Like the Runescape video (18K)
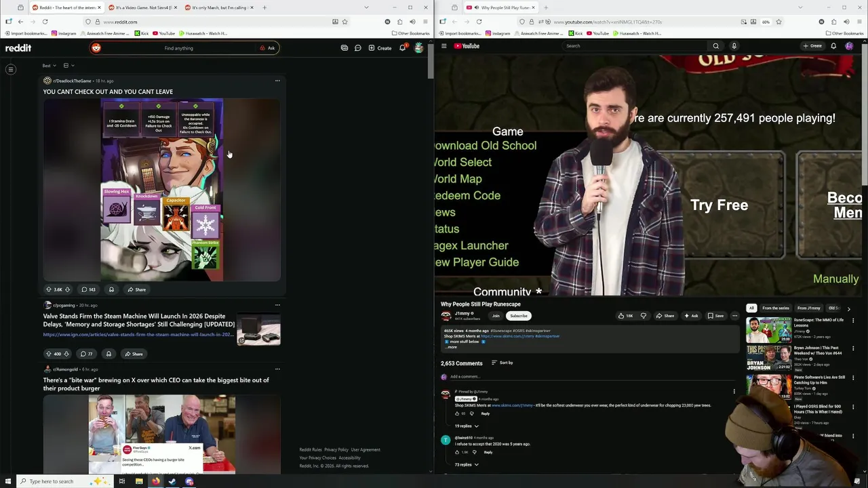The height and width of the screenshot is (488, 868). coord(625,316)
